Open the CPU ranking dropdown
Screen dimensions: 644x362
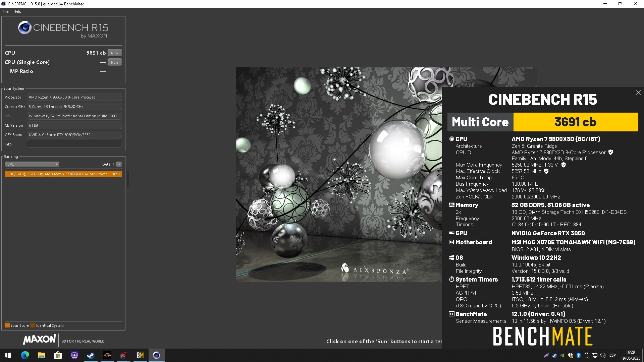[32, 164]
